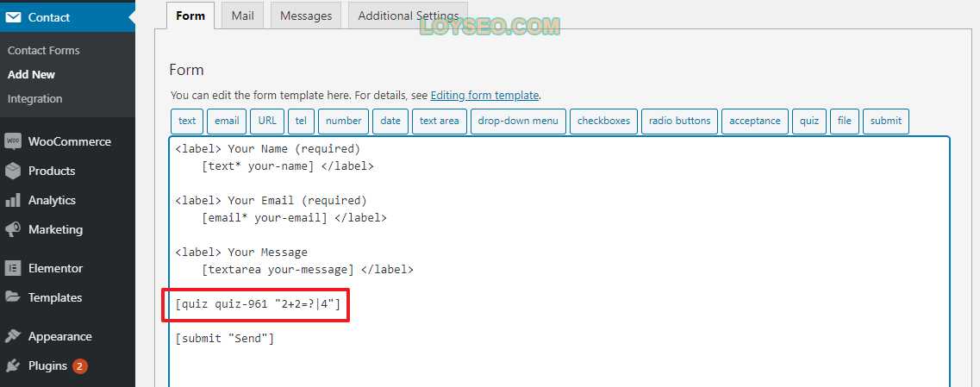This screenshot has width=980, height=387.
Task: Insert a checkboxes form tag
Action: click(x=603, y=122)
